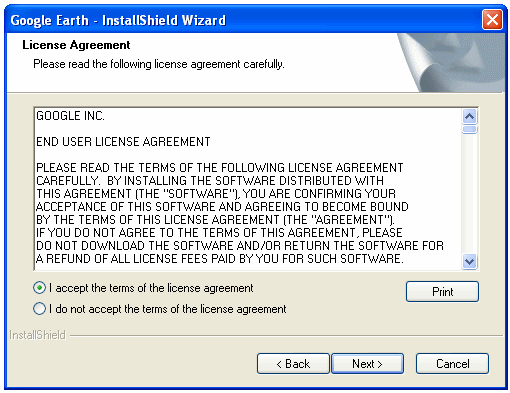Image resolution: width=510 pixels, height=393 pixels.
Task: Click the License Agreement heading
Action: pos(76,45)
